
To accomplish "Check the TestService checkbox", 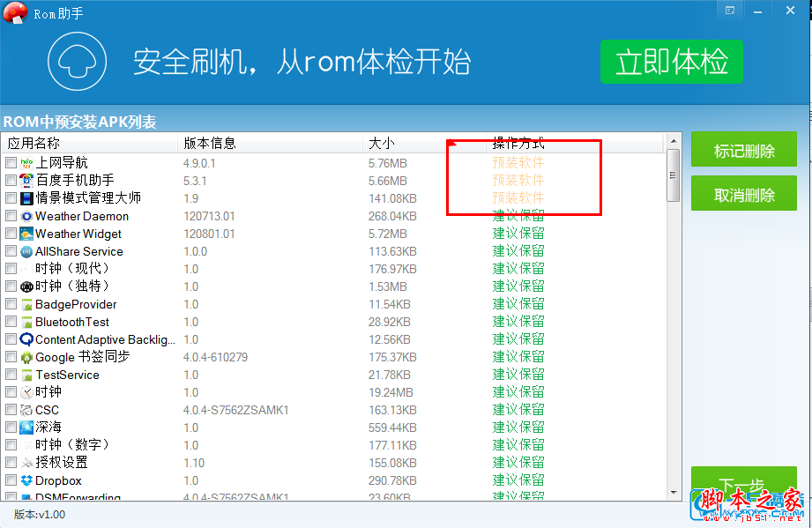I will [11, 375].
